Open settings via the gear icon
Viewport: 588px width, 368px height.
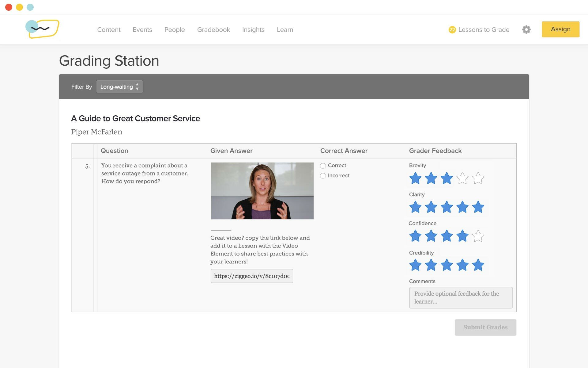point(526,29)
